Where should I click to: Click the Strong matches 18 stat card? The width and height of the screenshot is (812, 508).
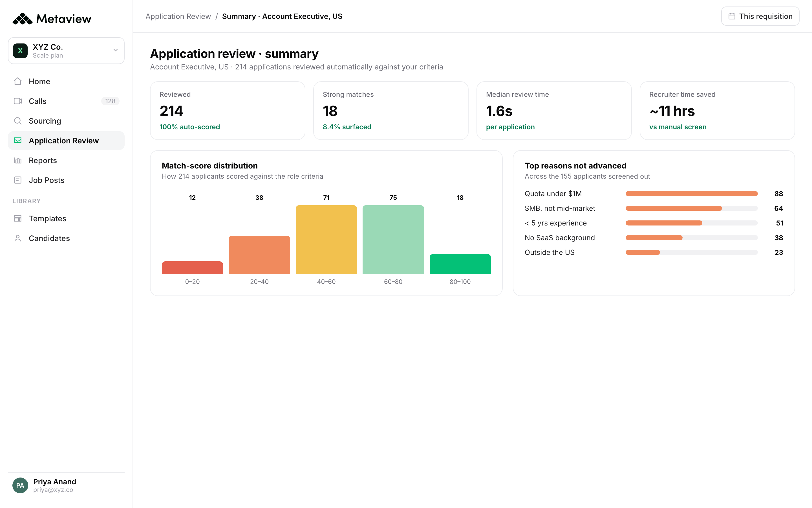coord(390,111)
